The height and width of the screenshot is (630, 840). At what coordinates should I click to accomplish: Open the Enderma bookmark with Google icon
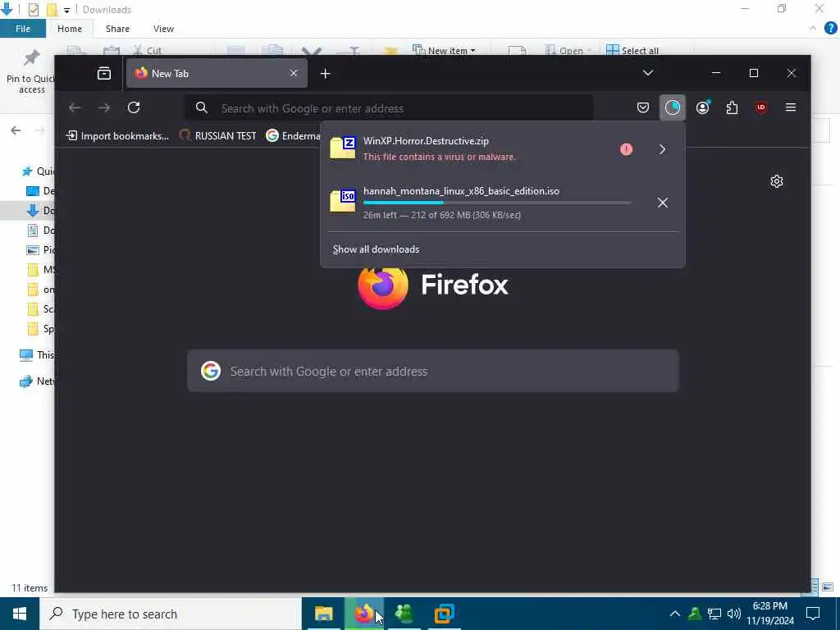[x=293, y=136]
